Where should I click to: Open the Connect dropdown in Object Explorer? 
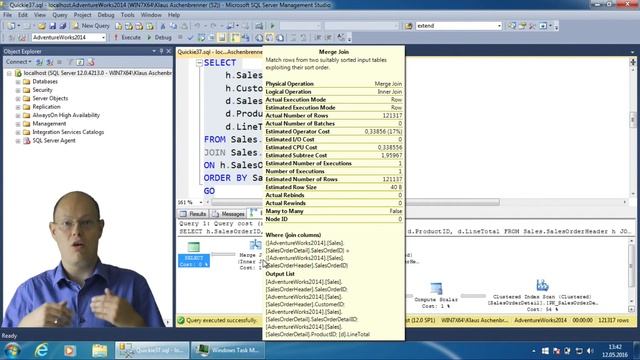18,62
